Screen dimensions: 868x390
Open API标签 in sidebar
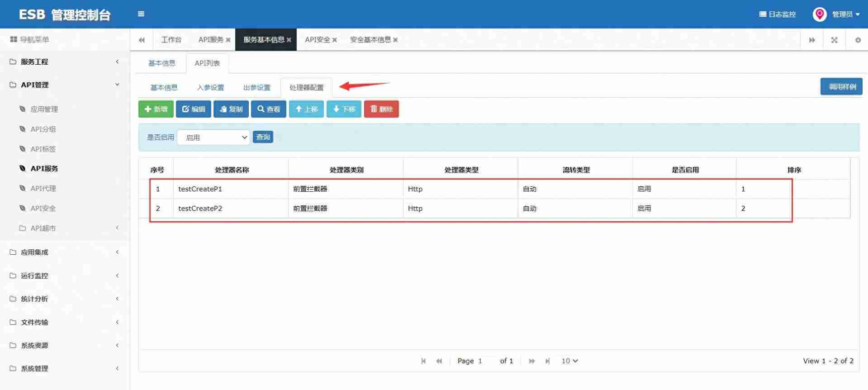(43, 149)
